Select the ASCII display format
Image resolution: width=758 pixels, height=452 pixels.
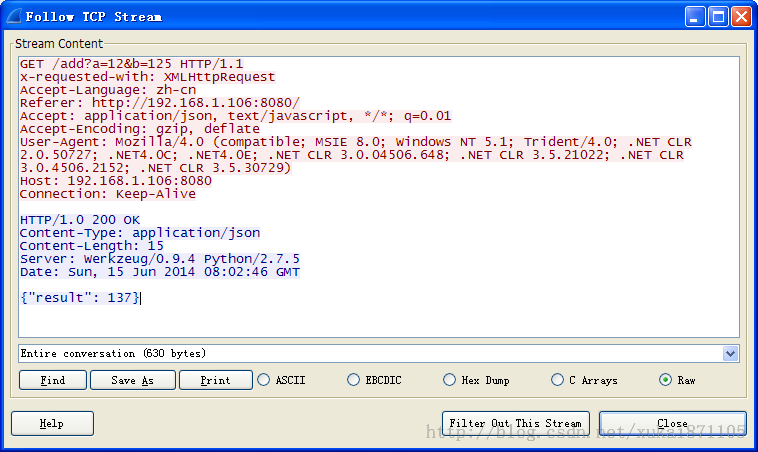[x=265, y=380]
